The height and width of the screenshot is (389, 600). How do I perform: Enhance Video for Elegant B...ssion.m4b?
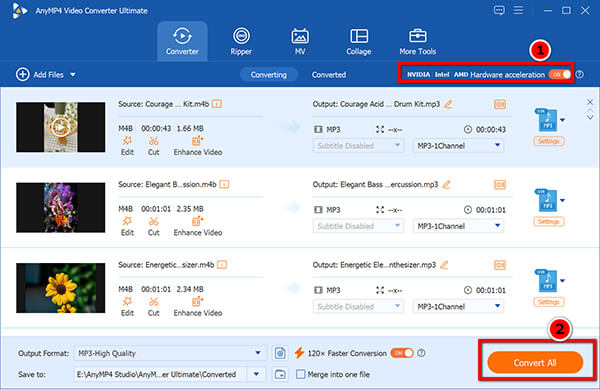(x=198, y=226)
